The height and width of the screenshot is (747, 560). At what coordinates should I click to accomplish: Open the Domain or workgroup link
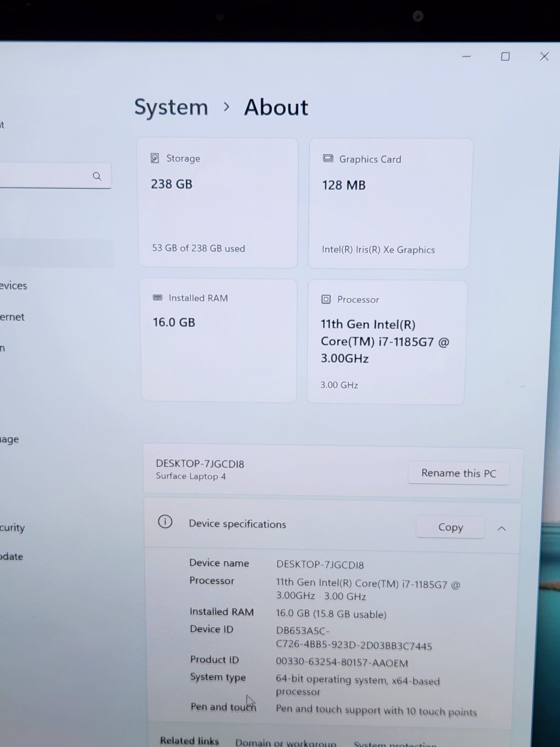(285, 743)
